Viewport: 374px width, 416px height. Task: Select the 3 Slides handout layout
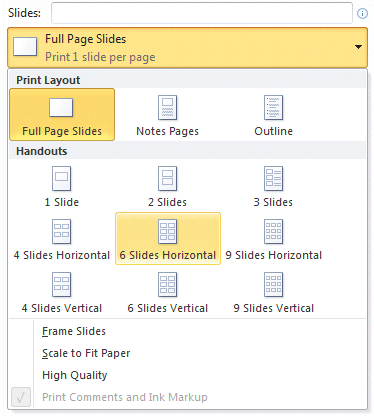273,187
